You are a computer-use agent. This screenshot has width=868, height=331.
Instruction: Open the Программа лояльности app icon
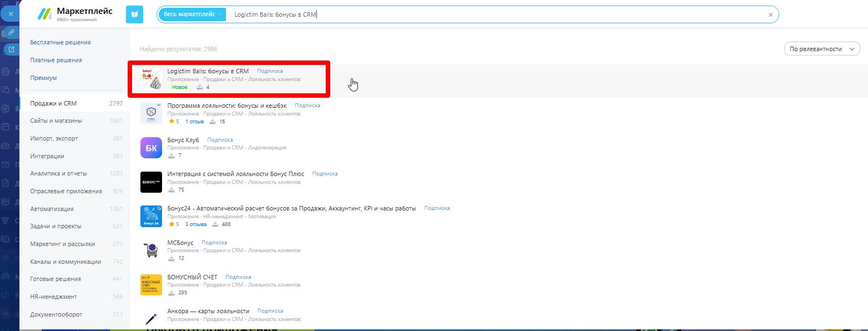[151, 113]
